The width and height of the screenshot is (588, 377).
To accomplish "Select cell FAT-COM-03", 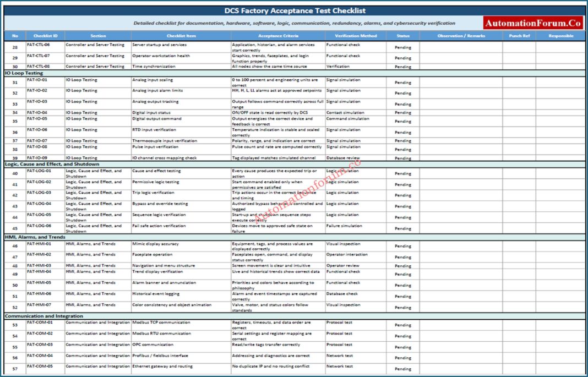I will point(45,347).
